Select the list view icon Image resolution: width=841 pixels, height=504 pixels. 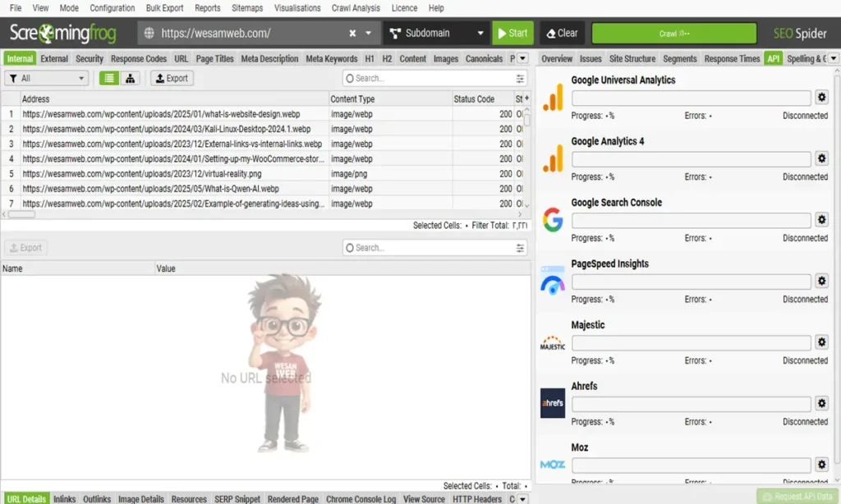tap(110, 78)
